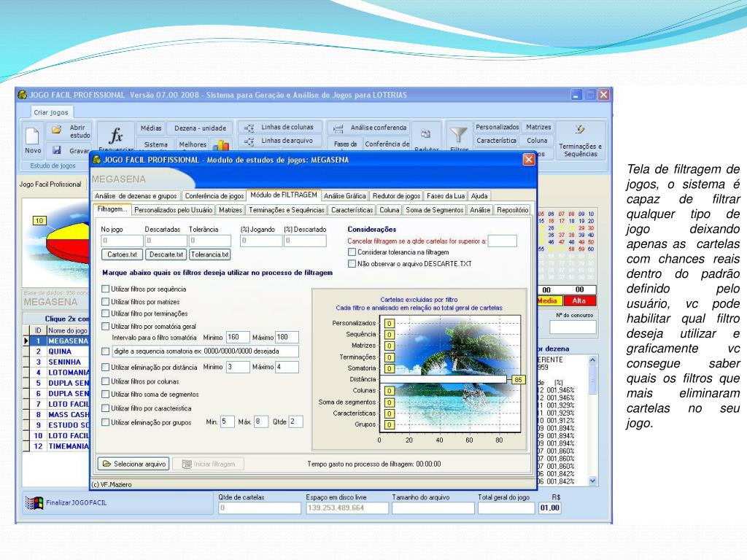The height and width of the screenshot is (560, 747).
Task: Open the Repositório subtab
Action: [x=512, y=210]
